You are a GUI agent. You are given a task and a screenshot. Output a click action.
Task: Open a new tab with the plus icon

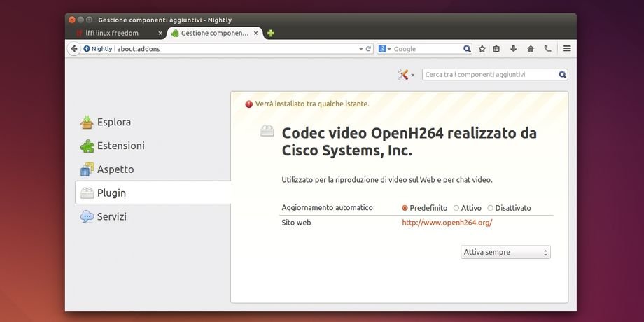[x=271, y=34]
